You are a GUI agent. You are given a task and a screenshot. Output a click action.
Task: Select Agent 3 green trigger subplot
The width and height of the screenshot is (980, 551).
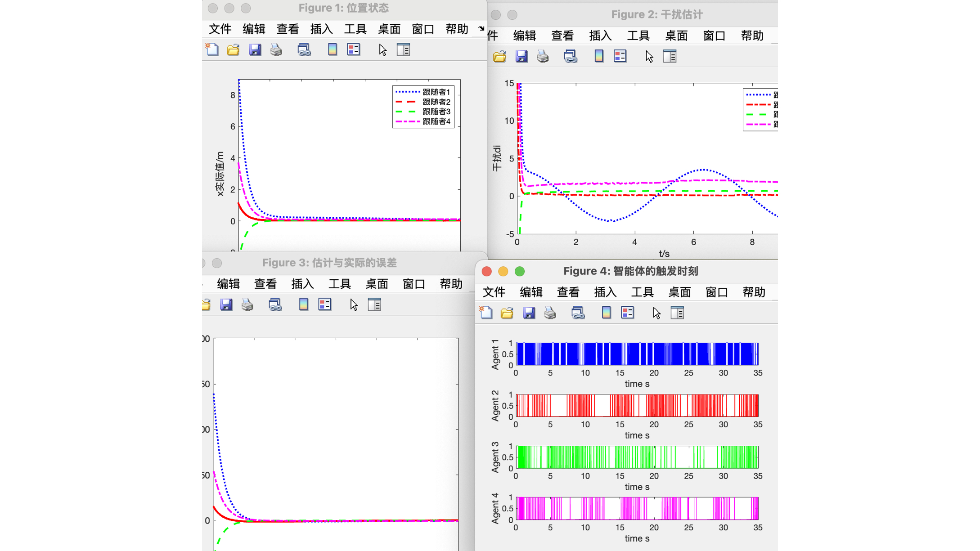click(x=637, y=457)
